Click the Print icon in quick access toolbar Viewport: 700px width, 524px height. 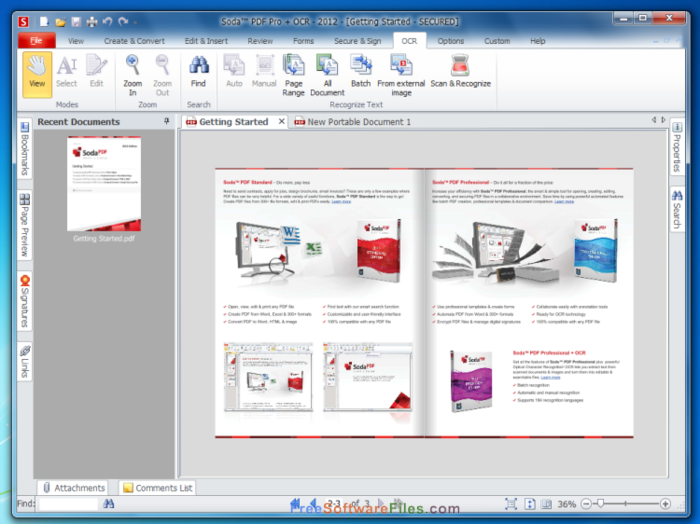tap(92, 21)
